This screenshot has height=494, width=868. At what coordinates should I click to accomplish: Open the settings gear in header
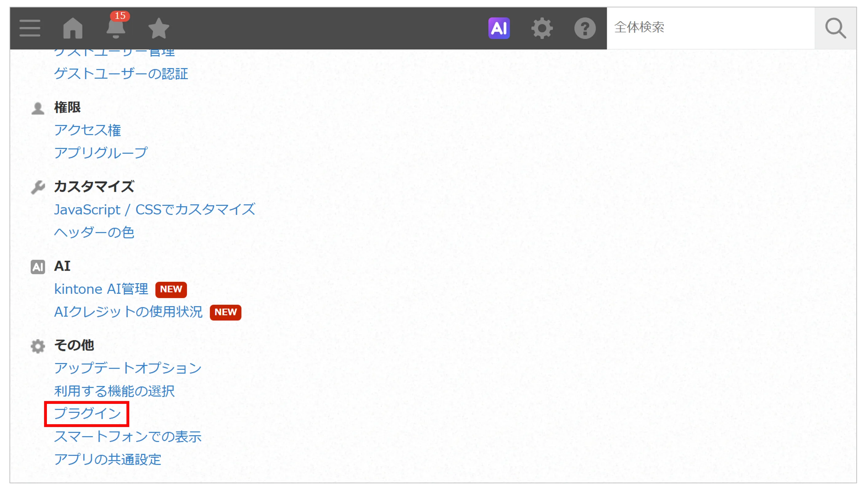(542, 28)
